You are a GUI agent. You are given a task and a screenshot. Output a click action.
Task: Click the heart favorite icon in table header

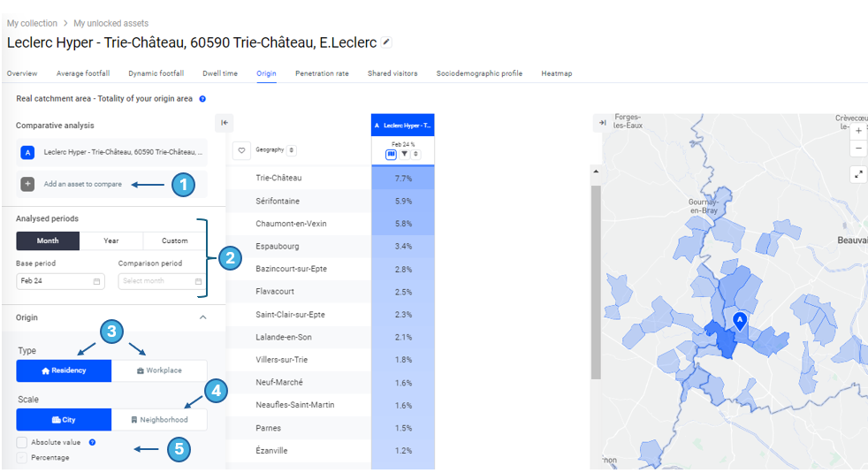click(241, 150)
